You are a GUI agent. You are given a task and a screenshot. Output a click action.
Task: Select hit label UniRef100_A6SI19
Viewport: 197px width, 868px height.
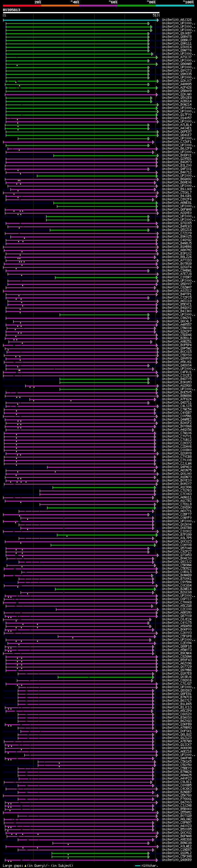point(177,301)
